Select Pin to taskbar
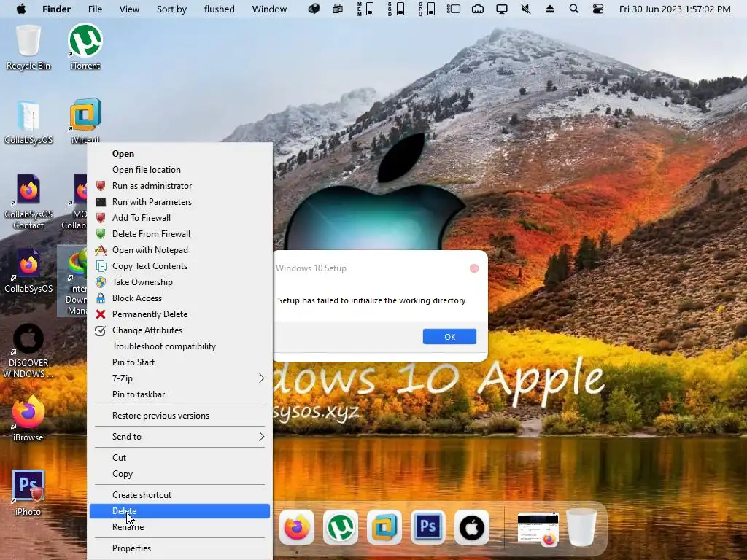The image size is (747, 560). pyautogui.click(x=179, y=394)
